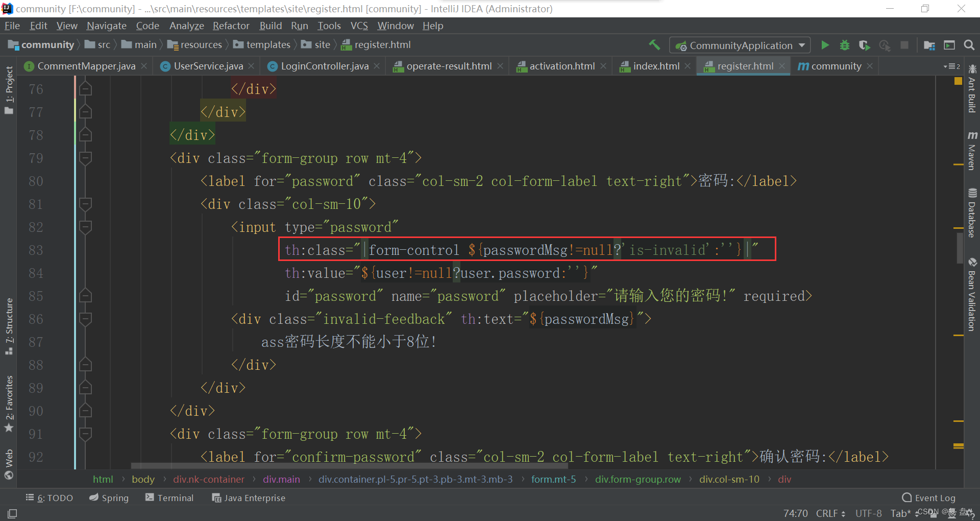
Task: Run CommunityApplication with the green play icon
Action: [x=825, y=45]
